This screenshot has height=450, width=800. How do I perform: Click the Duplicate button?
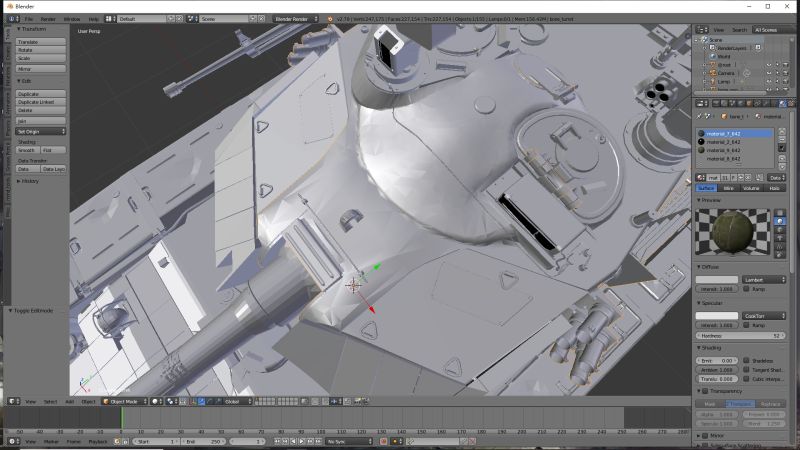click(x=41, y=94)
